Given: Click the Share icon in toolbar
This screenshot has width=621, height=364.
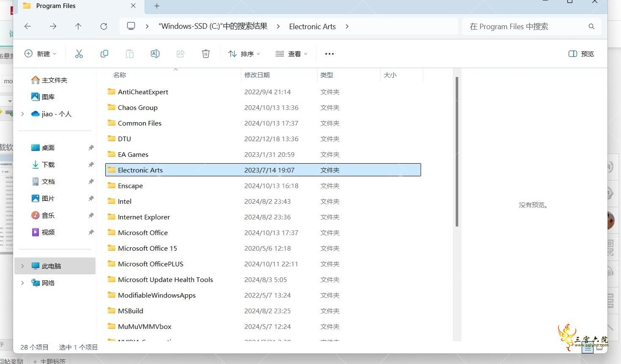Looking at the screenshot, I should pos(181,54).
